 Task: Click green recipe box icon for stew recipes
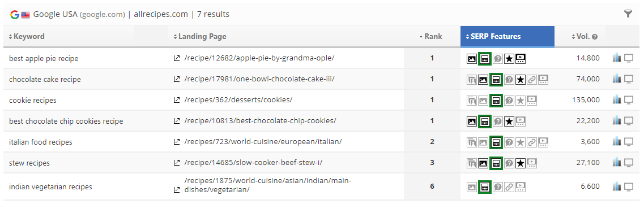click(x=497, y=163)
